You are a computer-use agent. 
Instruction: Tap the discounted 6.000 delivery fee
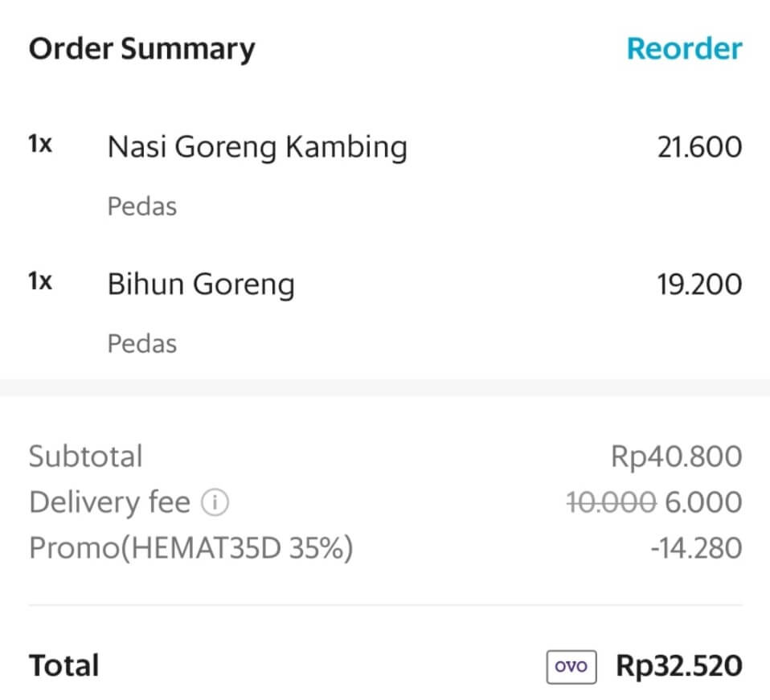[703, 502]
